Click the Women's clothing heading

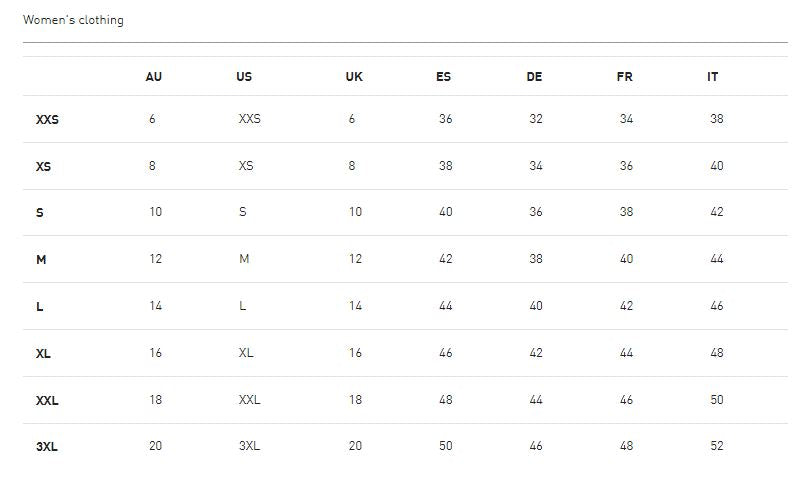point(73,20)
